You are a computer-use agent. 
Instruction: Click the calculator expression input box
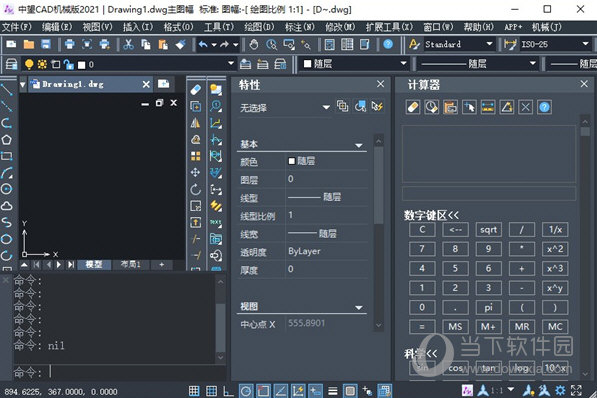[x=489, y=193]
